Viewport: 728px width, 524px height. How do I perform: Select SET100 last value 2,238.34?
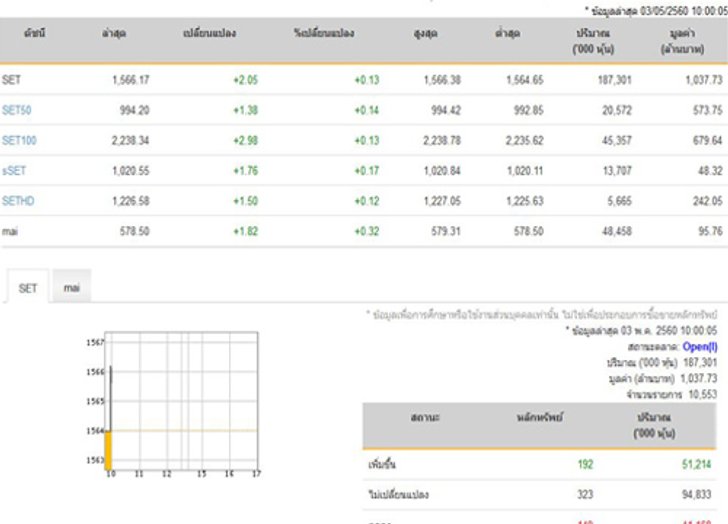pos(130,140)
